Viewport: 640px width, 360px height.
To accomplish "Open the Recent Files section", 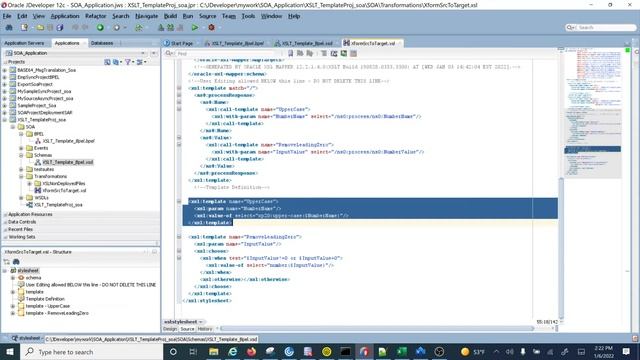I will [x=20, y=229].
